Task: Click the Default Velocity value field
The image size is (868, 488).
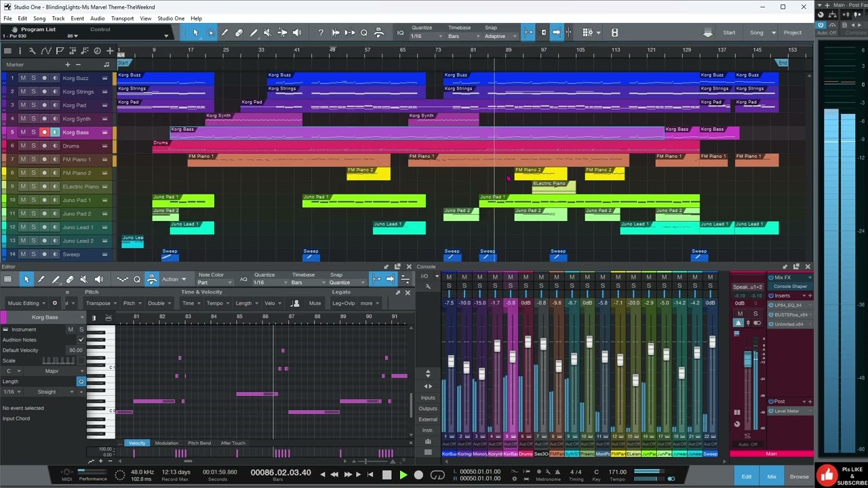Action: point(75,350)
